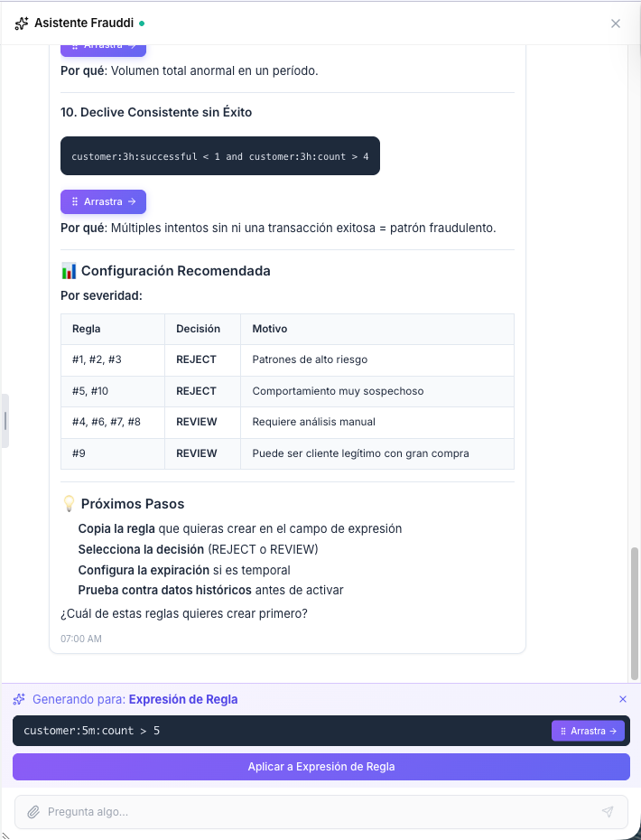Click the send message icon

point(607,812)
